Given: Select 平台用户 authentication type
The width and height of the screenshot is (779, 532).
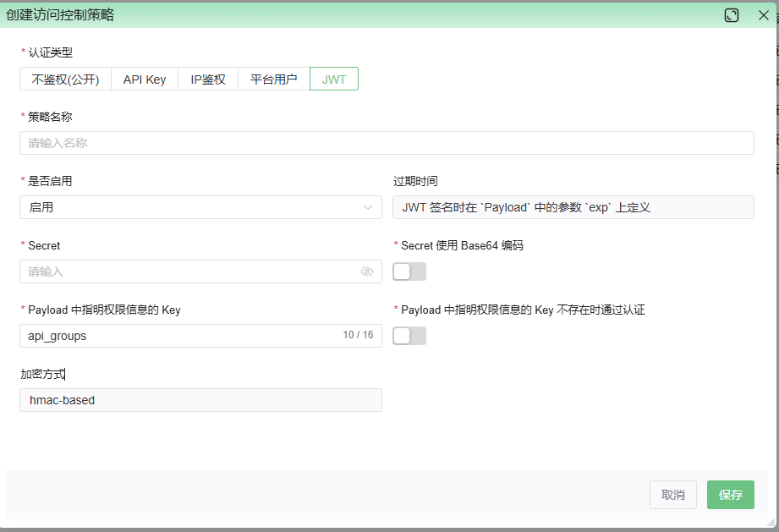Looking at the screenshot, I should tap(274, 80).
